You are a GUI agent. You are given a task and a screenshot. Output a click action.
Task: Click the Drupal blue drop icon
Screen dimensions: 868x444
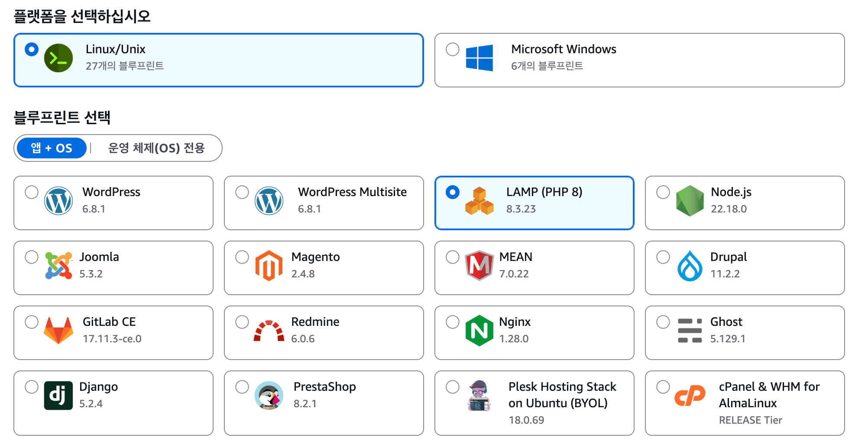tap(690, 266)
